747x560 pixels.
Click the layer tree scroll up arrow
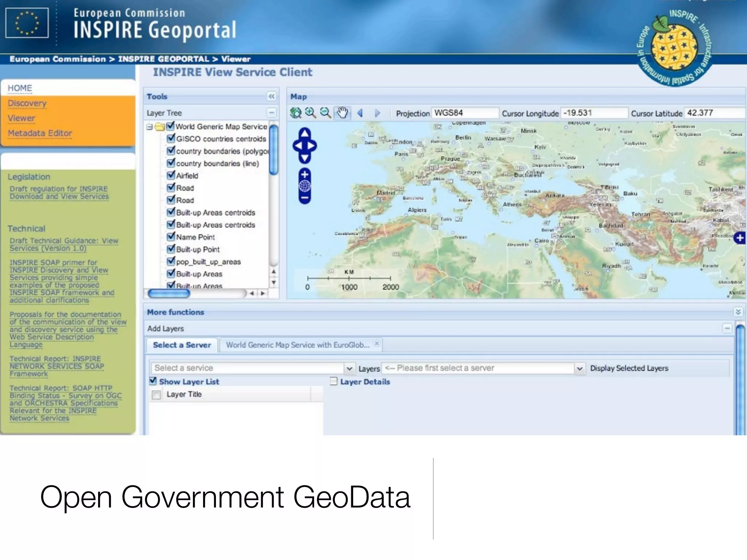coord(274,272)
